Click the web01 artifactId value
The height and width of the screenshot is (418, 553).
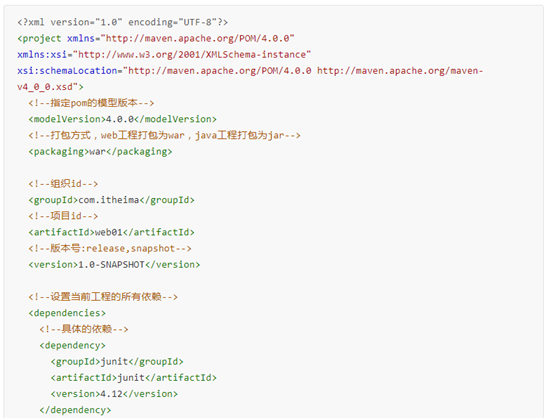pos(109,232)
